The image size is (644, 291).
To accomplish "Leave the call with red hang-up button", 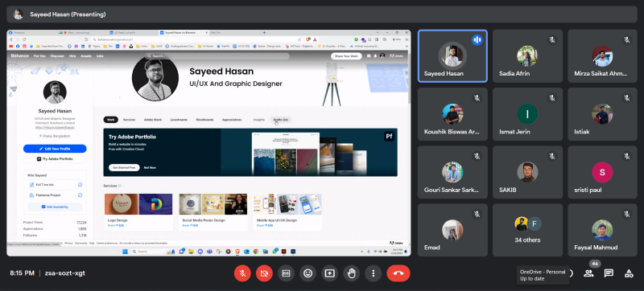I will coord(398,273).
